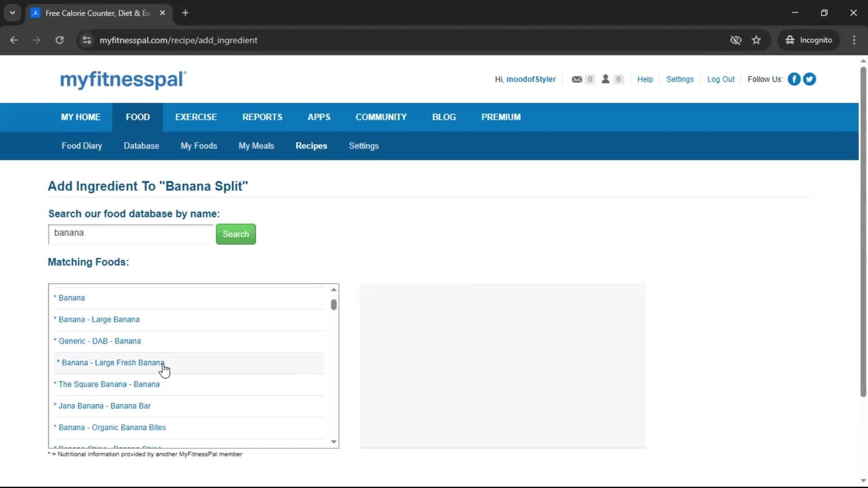The width and height of the screenshot is (868, 488).
Task: Open the Help link
Action: 645,80
